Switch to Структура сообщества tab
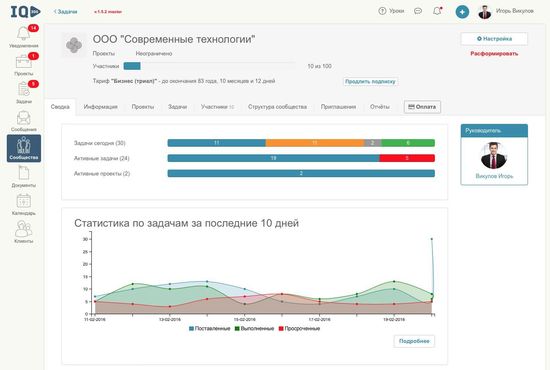 [x=277, y=107]
